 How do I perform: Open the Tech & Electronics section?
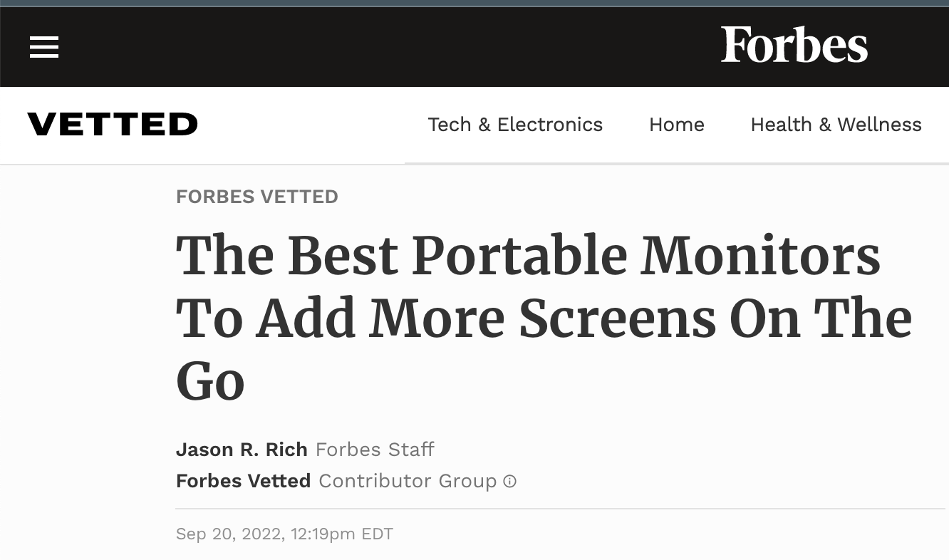click(x=515, y=125)
